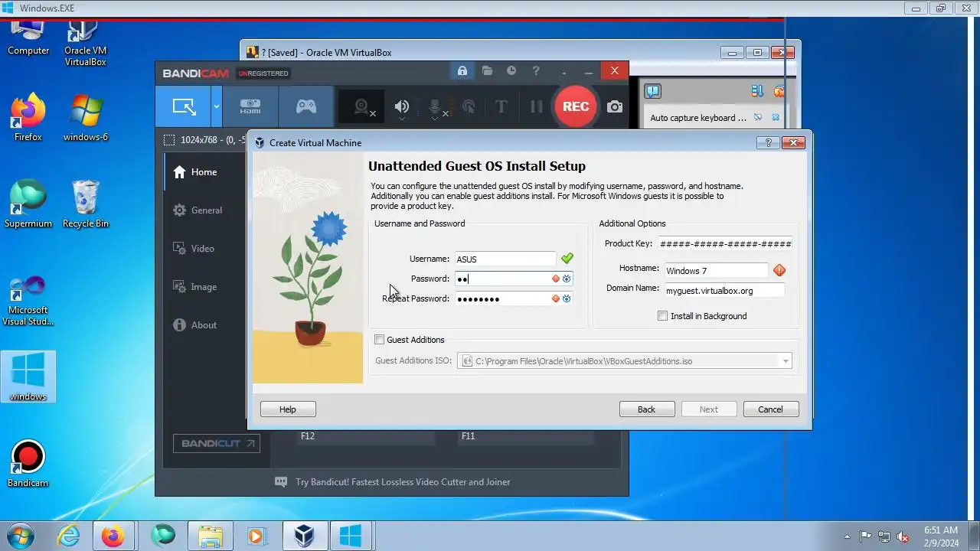
Task: Select Bandicam screen rectangle recording mode
Action: 184,106
